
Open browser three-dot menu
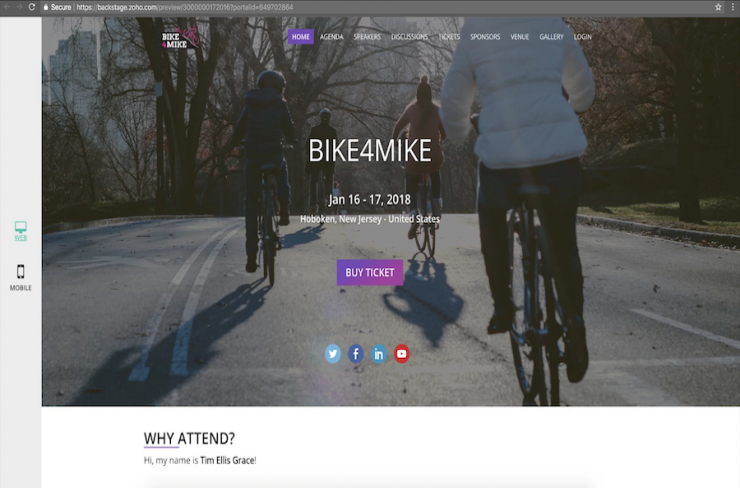(x=732, y=7)
